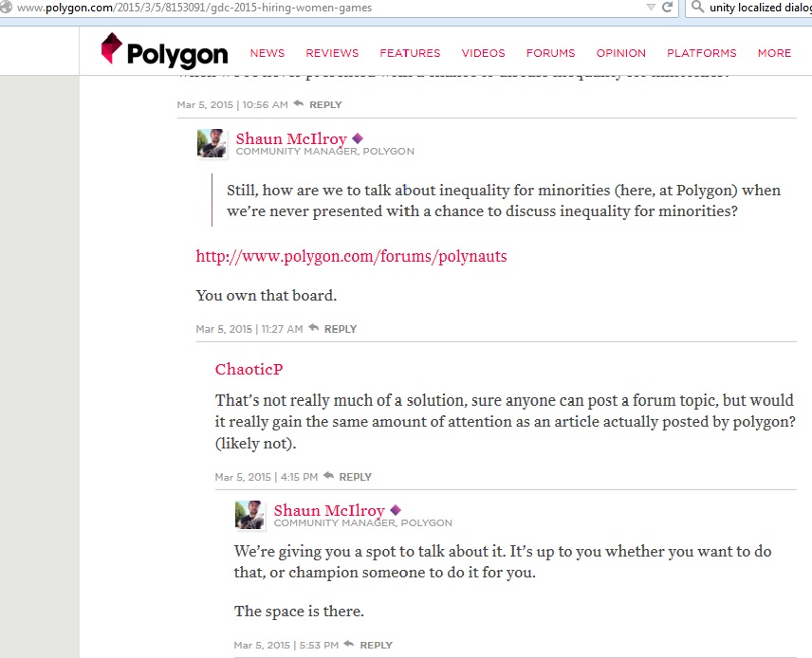Viewport: 812px width, 658px height.
Task: Click the text 'The space is there.'
Action: coord(299,611)
